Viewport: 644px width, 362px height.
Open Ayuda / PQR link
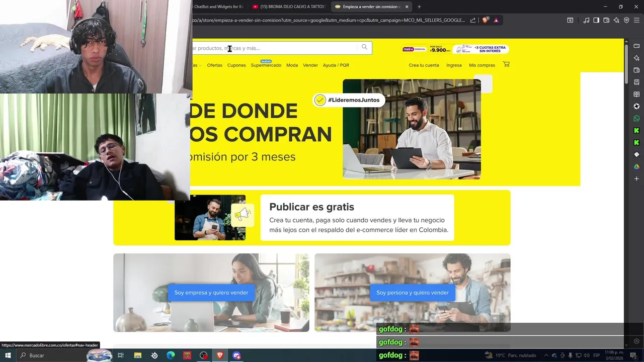(336, 65)
